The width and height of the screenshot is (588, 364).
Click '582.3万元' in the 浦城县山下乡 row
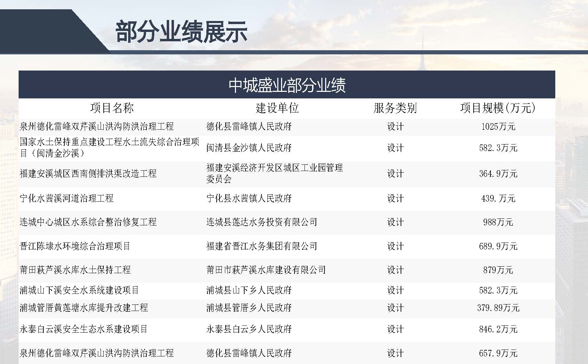click(x=498, y=290)
